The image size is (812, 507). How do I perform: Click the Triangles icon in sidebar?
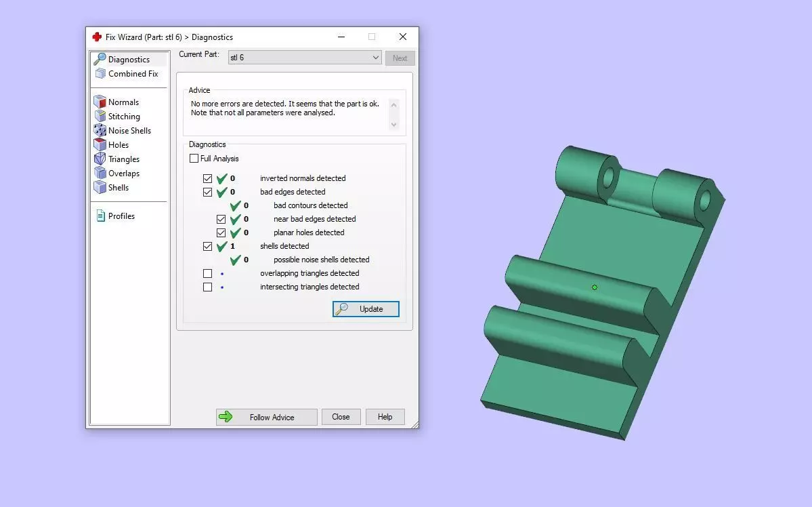pos(100,159)
